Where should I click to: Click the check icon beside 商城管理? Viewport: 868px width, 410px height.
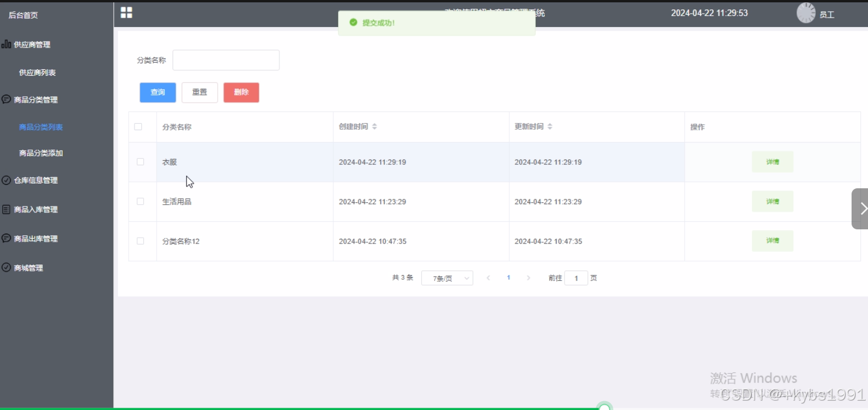pyautogui.click(x=6, y=267)
